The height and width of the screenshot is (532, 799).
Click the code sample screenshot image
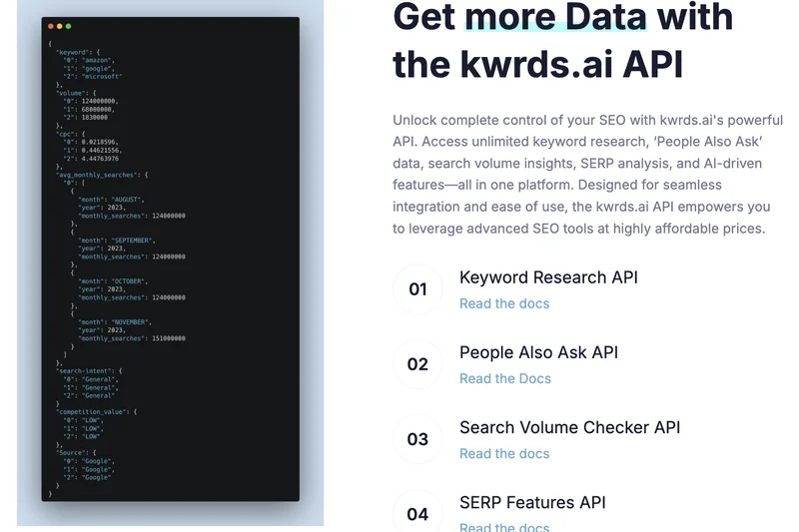[170, 263]
